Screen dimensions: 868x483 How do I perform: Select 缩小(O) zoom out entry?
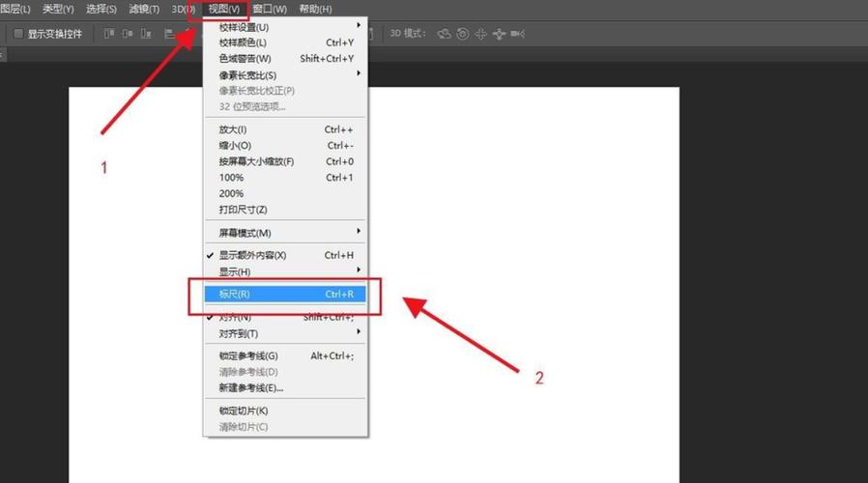[x=285, y=146]
